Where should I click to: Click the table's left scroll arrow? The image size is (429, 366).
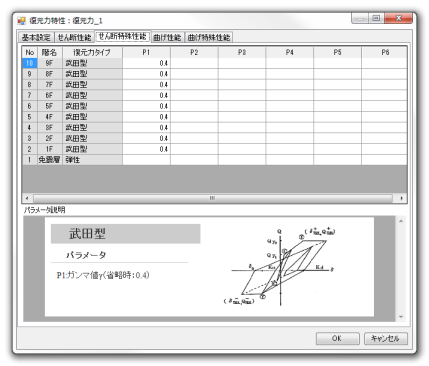(x=27, y=198)
